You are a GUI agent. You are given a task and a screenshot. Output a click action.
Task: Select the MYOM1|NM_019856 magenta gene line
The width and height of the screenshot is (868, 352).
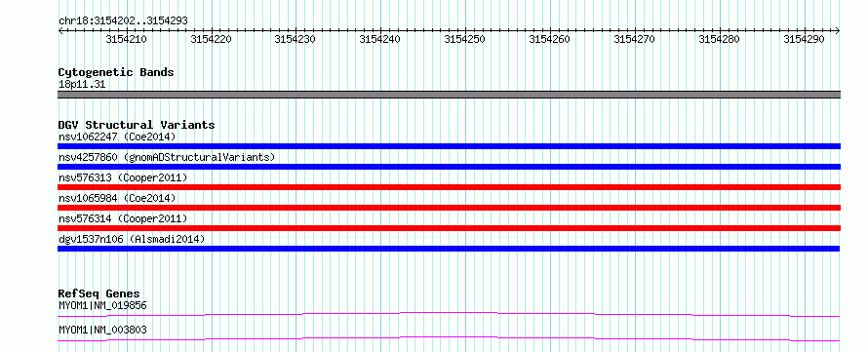click(449, 314)
